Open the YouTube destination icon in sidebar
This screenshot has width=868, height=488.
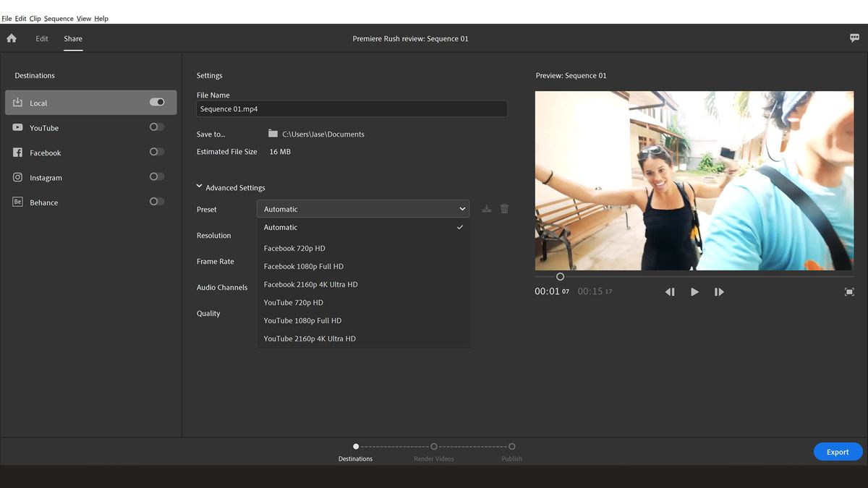pyautogui.click(x=18, y=127)
